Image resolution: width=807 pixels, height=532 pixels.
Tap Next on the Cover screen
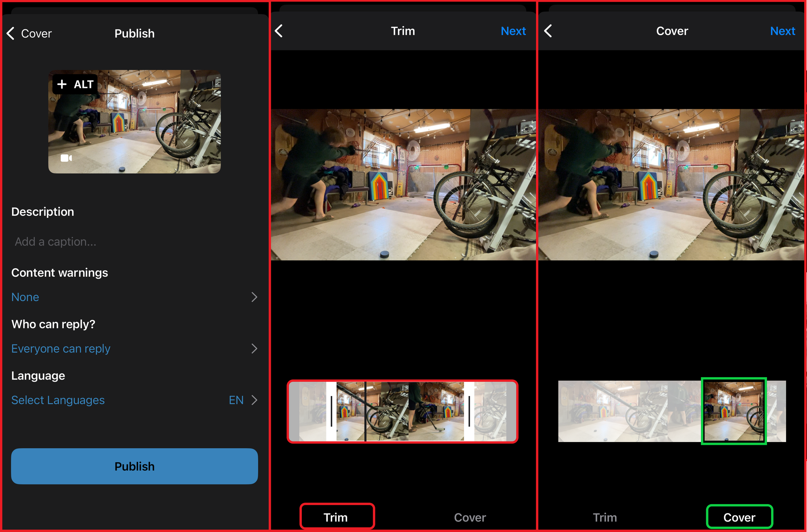(782, 31)
